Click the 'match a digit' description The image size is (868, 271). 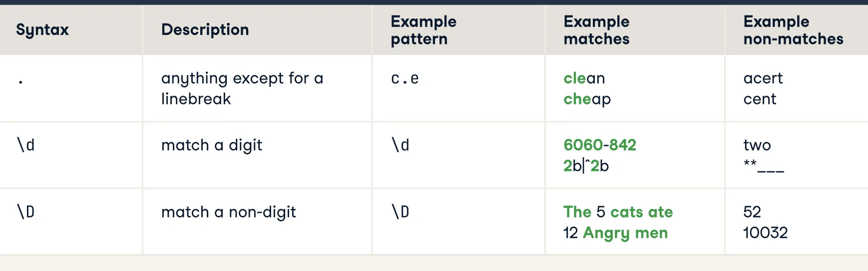tap(211, 145)
